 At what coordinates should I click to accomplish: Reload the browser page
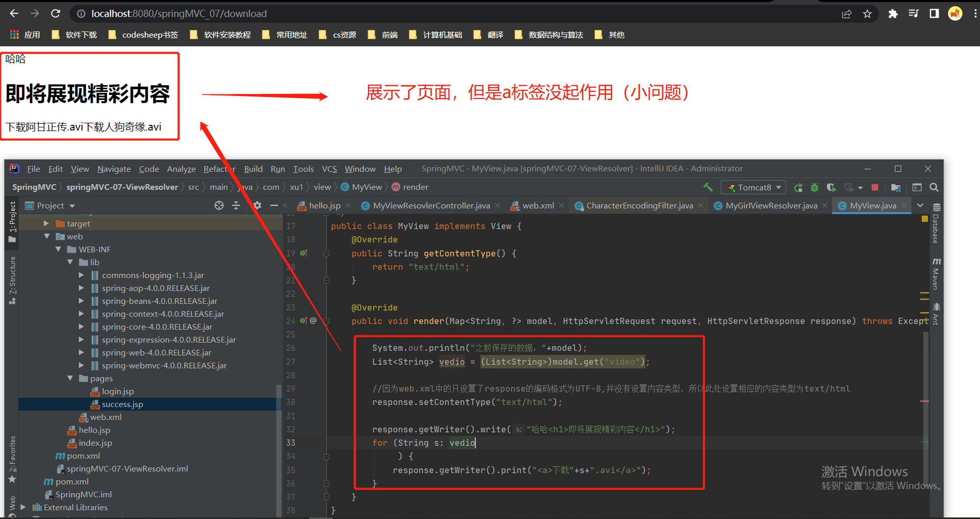pos(56,13)
